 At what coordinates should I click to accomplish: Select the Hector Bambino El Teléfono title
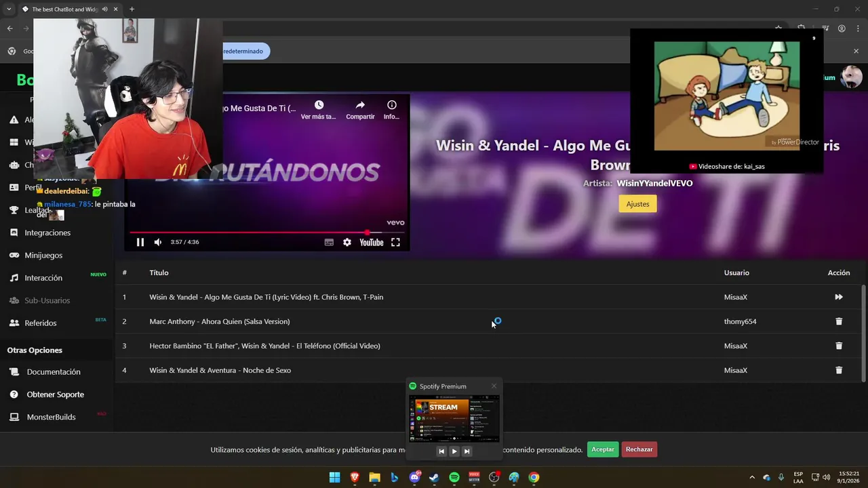(x=264, y=346)
